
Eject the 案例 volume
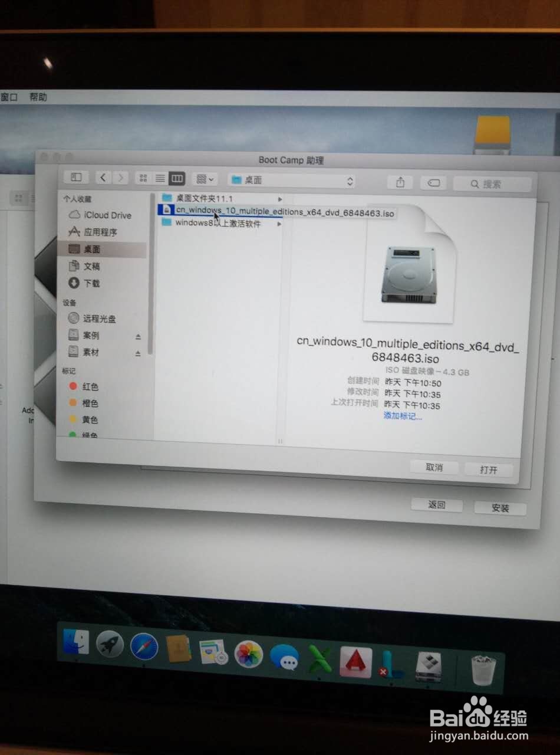(x=138, y=337)
